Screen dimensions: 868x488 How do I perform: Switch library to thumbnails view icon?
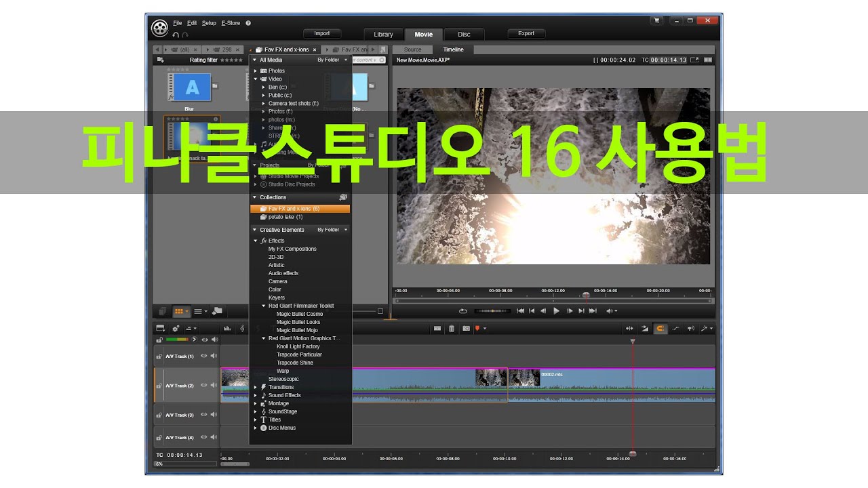(182, 312)
